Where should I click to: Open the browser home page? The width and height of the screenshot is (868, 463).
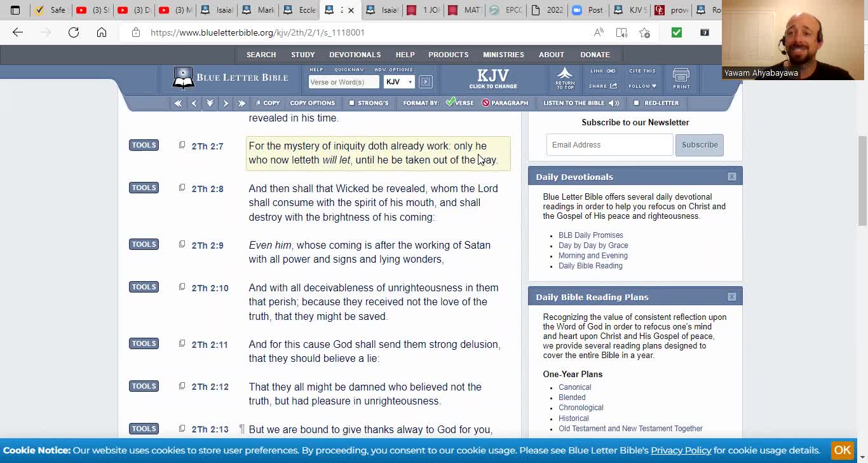tap(102, 32)
